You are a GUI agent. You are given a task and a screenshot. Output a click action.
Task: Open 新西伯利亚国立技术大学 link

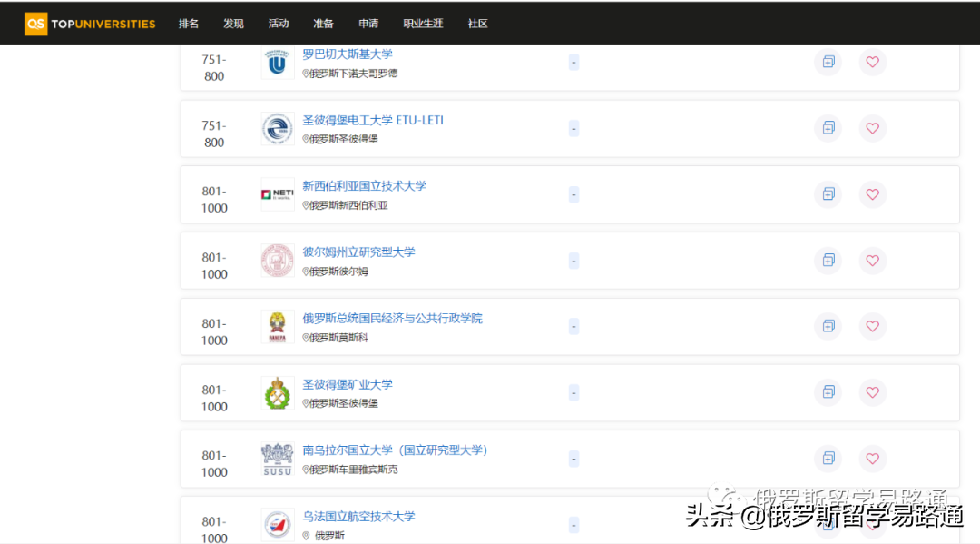pos(365,185)
